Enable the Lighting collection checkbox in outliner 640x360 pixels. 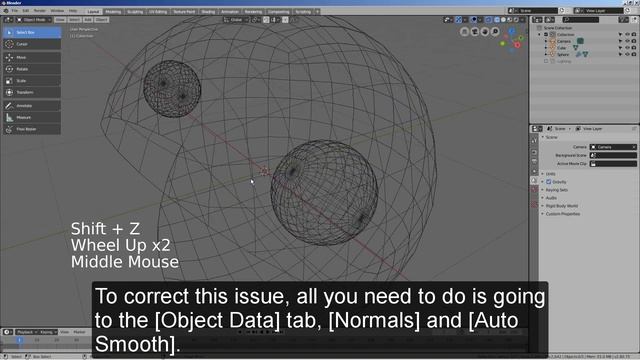(x=546, y=61)
